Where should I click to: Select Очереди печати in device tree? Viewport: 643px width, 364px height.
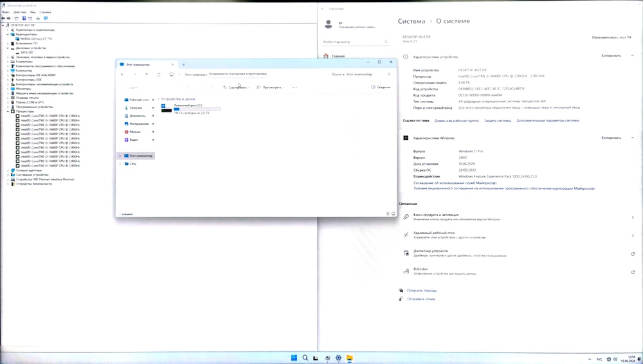click(27, 98)
